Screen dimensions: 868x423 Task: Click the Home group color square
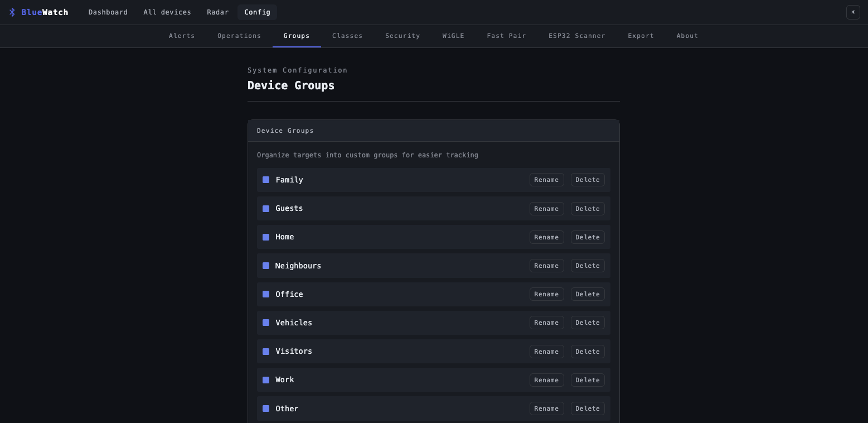click(x=266, y=237)
